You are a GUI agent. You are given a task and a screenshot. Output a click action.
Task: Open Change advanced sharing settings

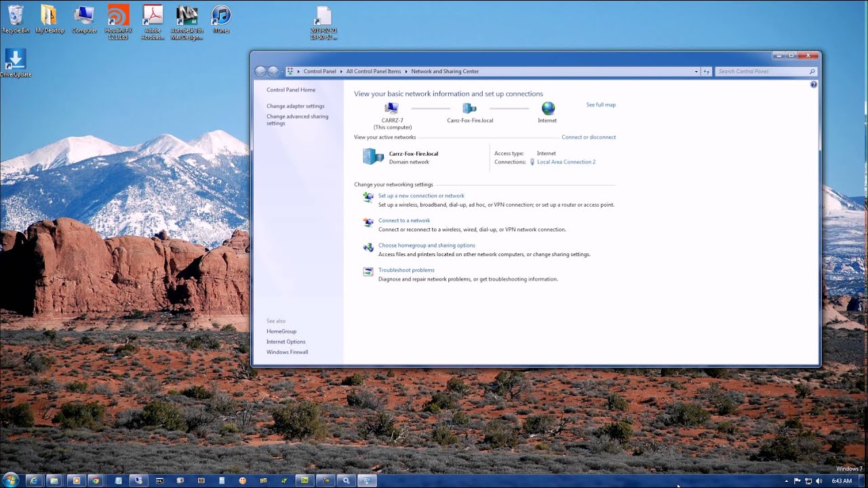point(298,120)
